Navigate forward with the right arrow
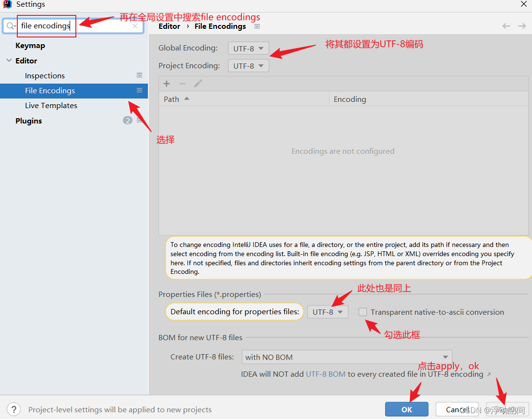532x419 pixels. tap(522, 26)
